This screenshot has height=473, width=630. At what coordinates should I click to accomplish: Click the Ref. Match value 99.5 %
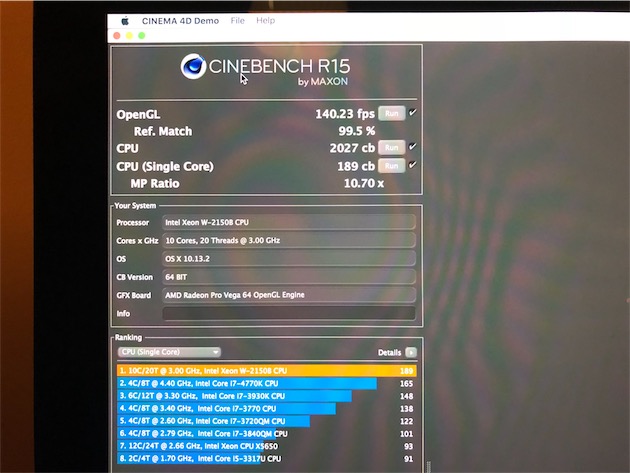click(357, 131)
